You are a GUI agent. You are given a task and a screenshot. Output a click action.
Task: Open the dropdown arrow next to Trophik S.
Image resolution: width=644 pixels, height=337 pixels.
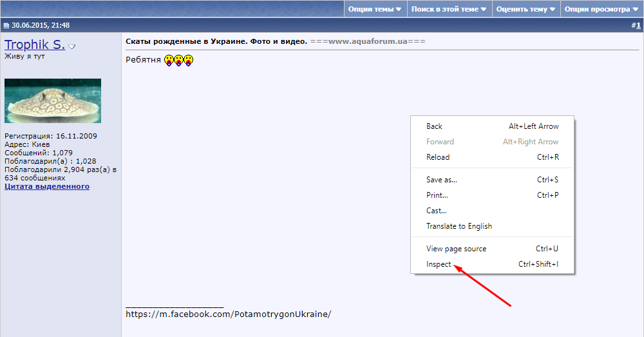coord(72,47)
